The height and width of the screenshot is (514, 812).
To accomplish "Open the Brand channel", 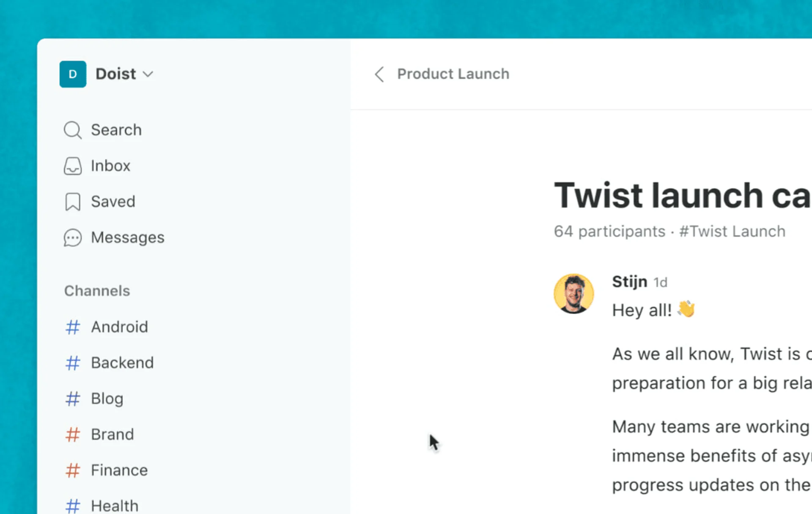I will coord(112,434).
